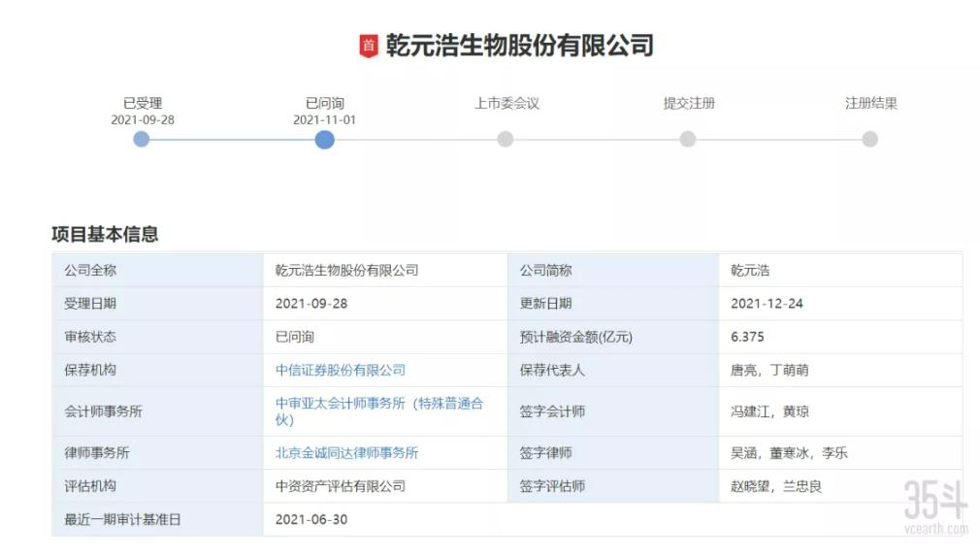Click the 2021-11-01 inquiry date text
The image size is (980, 557).
click(x=324, y=120)
